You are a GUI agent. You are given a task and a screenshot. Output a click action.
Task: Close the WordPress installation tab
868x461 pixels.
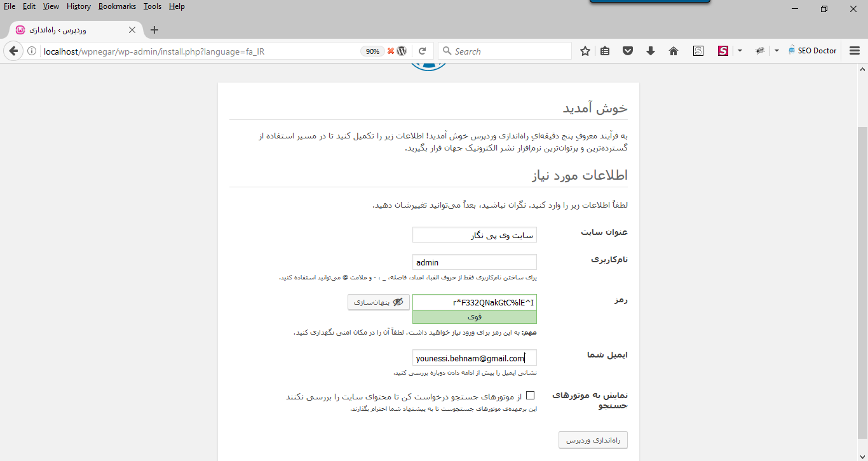tap(132, 30)
